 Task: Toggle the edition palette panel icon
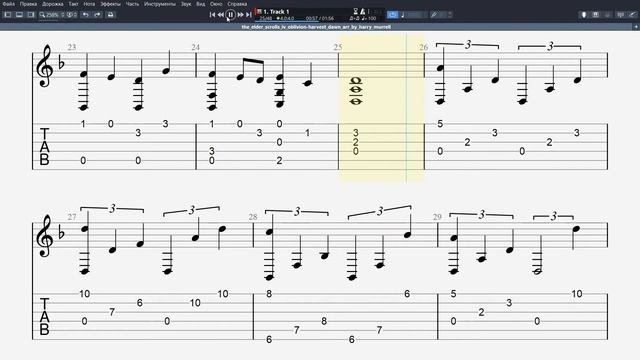pyautogui.click(x=7, y=15)
